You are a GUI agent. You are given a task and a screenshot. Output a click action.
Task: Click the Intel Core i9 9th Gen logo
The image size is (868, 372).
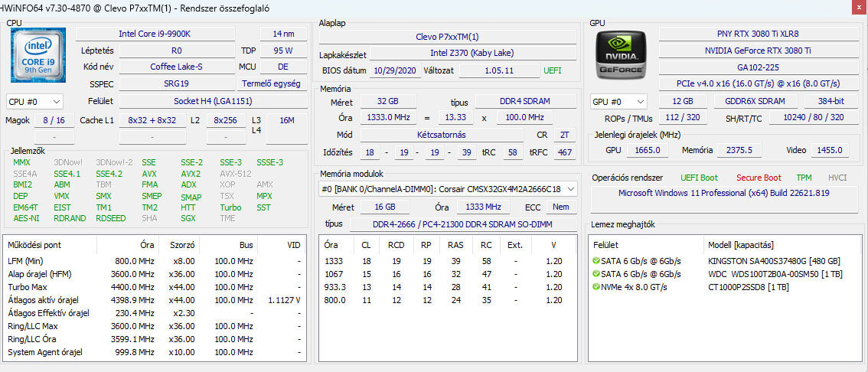coord(38,55)
